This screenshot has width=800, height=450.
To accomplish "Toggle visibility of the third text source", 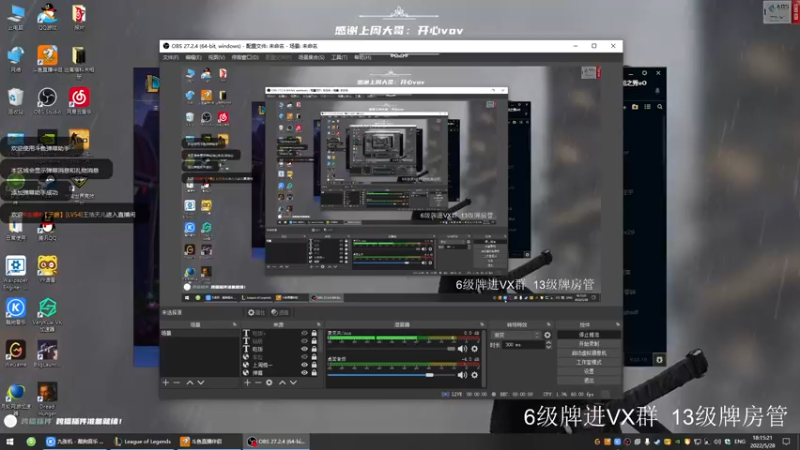I will (305, 349).
